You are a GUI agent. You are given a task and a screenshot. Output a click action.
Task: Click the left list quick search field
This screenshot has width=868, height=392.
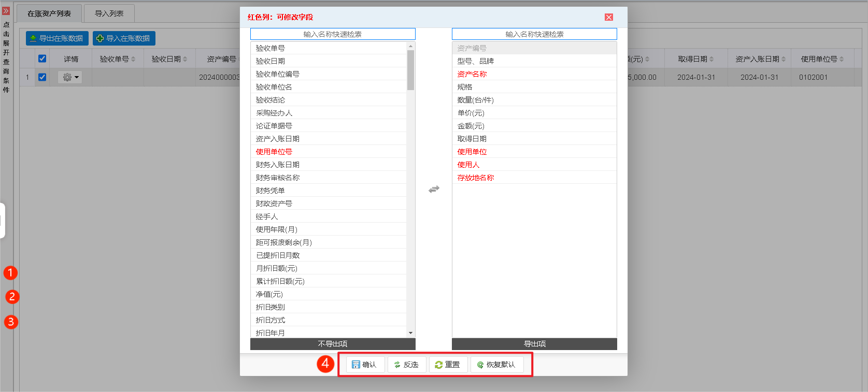click(x=333, y=34)
